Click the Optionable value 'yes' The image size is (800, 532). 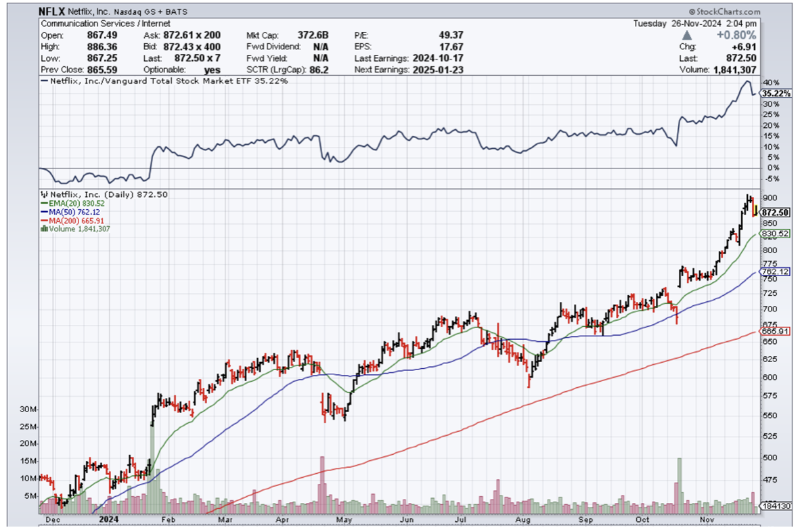tap(212, 70)
